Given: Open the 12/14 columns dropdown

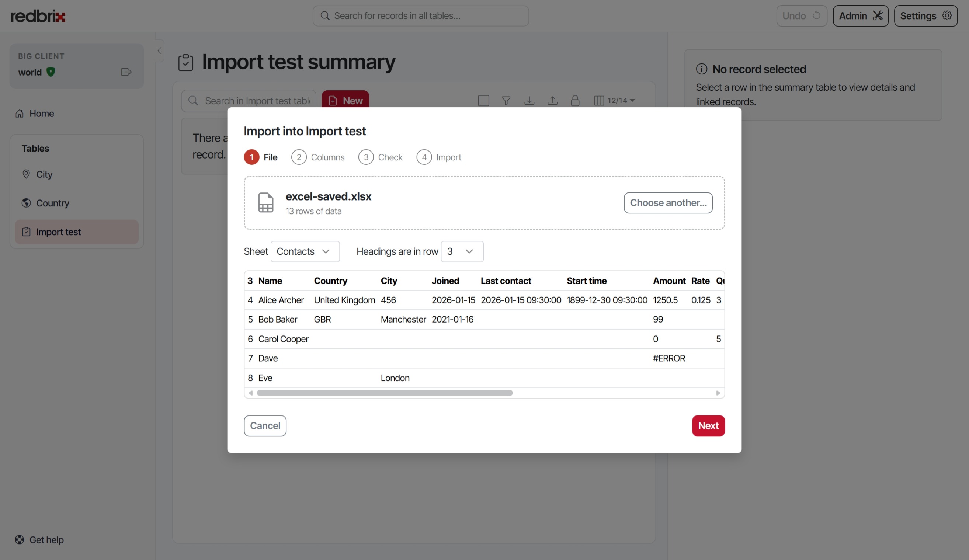Looking at the screenshot, I should point(614,101).
